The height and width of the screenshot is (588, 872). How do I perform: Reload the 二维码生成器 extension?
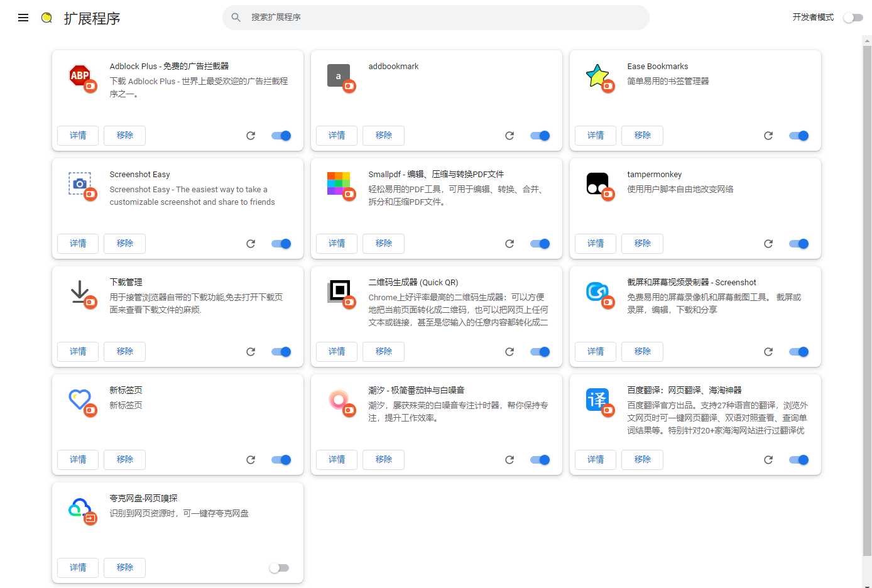click(x=510, y=352)
